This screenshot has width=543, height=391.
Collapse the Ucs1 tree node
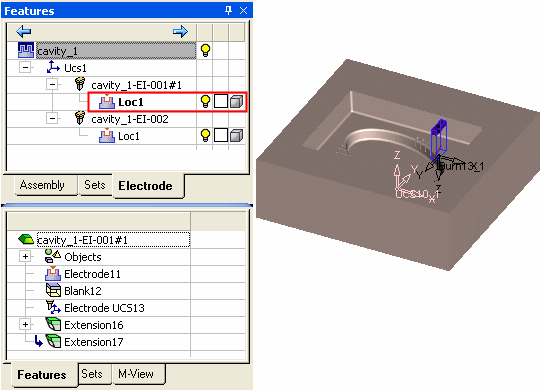(25, 67)
